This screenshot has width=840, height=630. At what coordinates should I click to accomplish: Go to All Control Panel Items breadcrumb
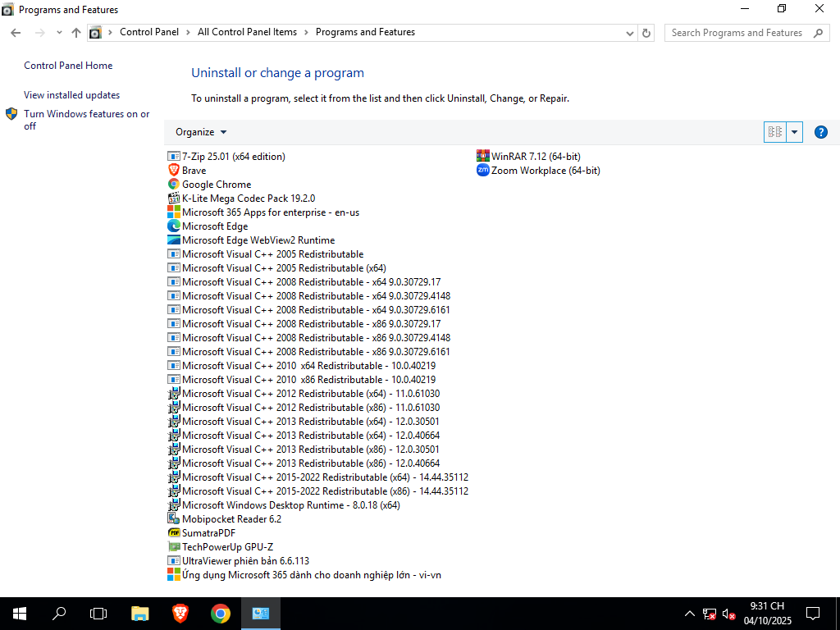coord(247,32)
